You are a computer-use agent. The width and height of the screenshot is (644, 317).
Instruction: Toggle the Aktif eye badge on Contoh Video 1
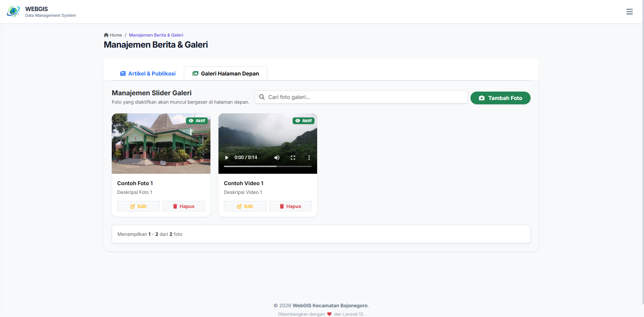pyautogui.click(x=303, y=120)
